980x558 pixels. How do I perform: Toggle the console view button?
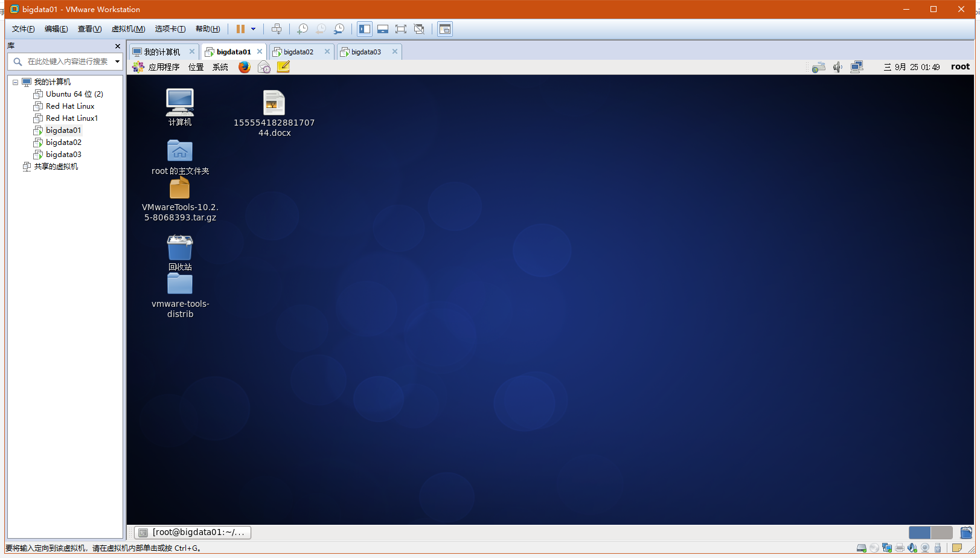tap(445, 29)
